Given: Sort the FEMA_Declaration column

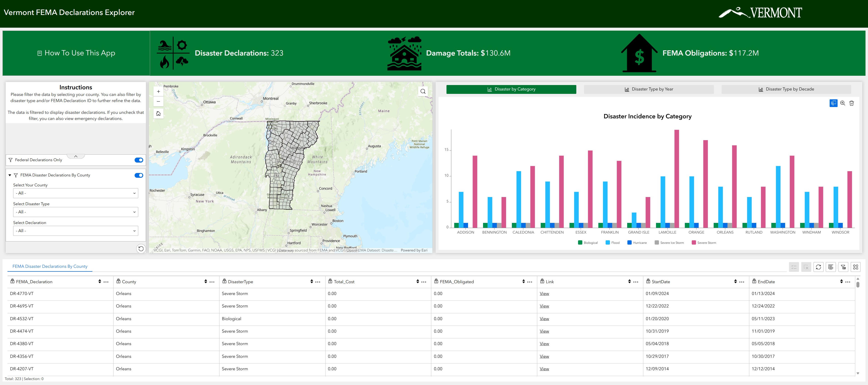Looking at the screenshot, I should point(100,282).
